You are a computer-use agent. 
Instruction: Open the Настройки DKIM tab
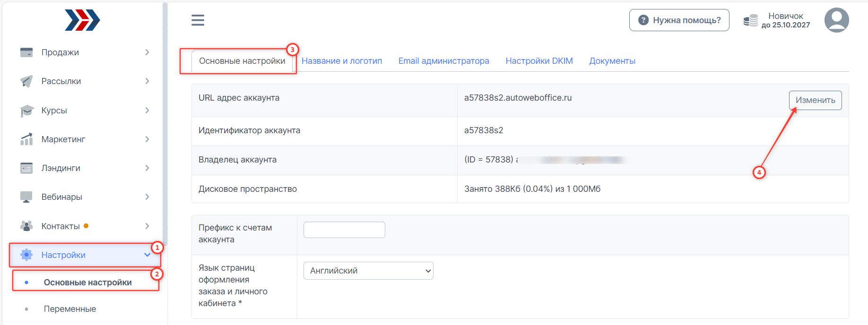tap(539, 61)
